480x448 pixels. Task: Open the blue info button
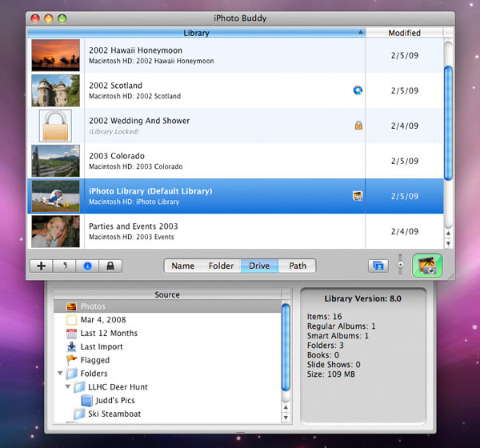tap(87, 266)
